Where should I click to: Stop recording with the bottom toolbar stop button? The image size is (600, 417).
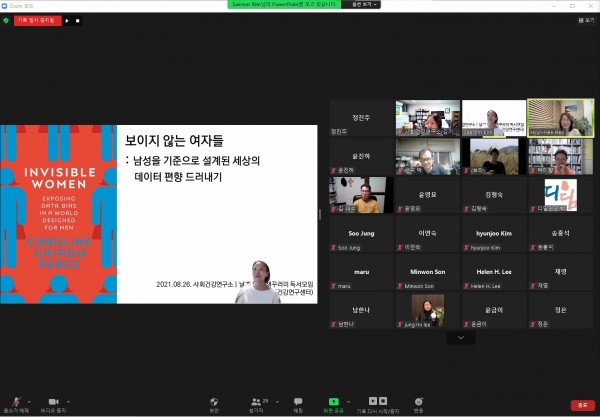[383, 401]
